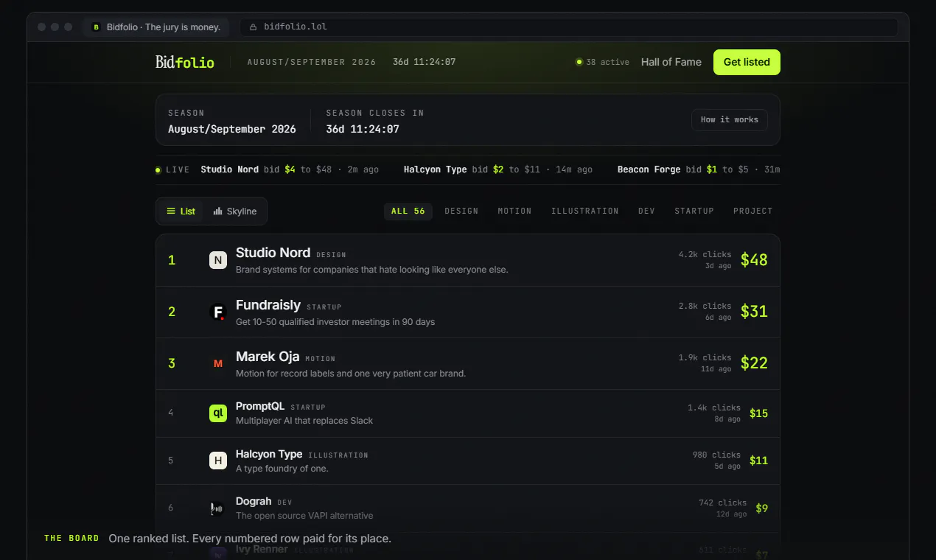Open the How it works button
936x560 pixels.
[x=730, y=120]
